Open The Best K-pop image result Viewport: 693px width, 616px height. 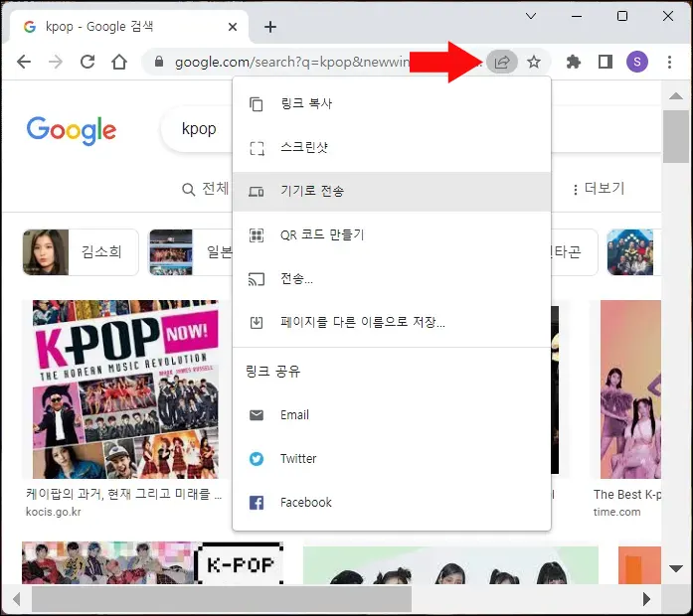(630, 389)
